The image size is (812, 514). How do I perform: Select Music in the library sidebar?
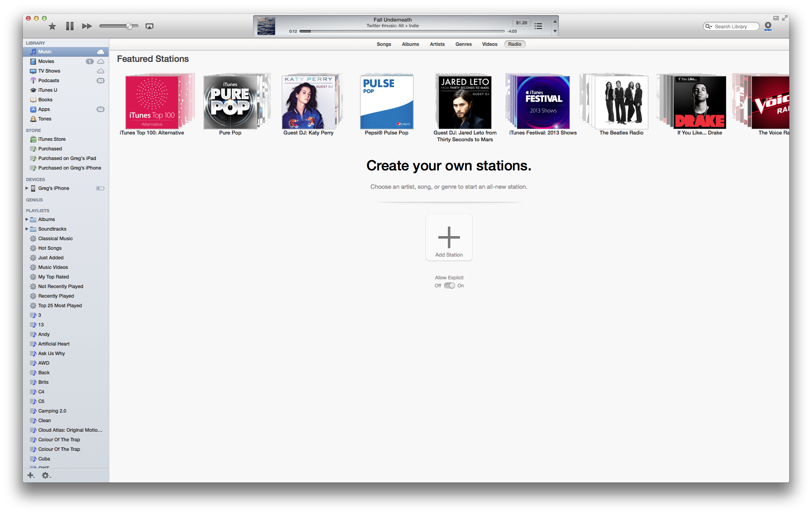point(65,52)
